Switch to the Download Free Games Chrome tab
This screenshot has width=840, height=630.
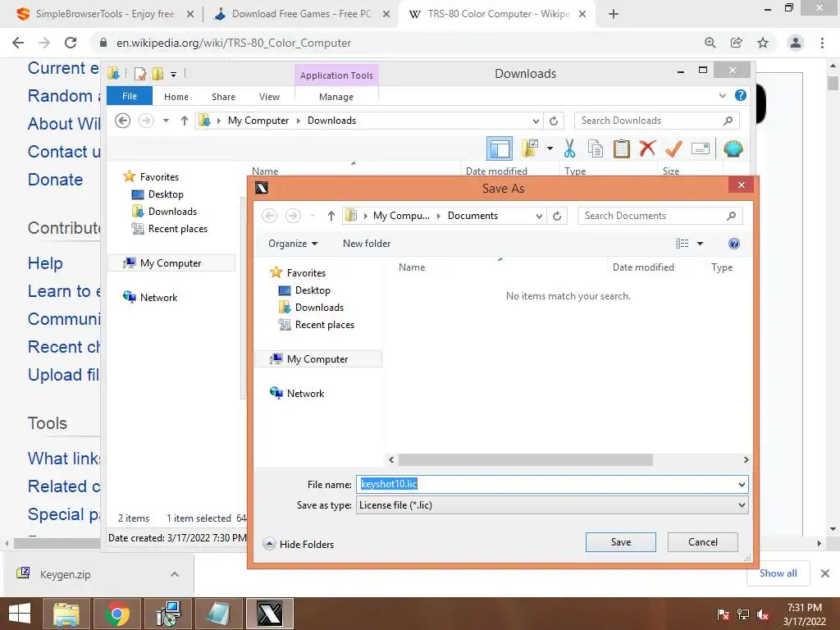tap(301, 14)
